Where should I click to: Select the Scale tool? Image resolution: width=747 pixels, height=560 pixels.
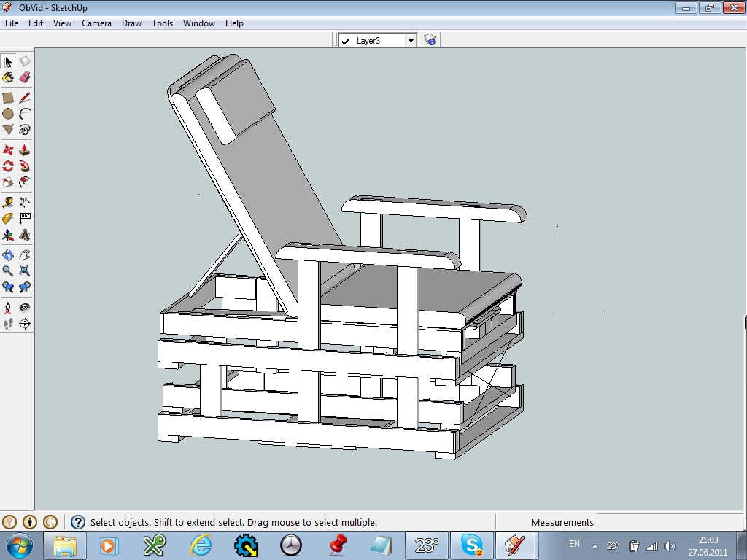8,182
